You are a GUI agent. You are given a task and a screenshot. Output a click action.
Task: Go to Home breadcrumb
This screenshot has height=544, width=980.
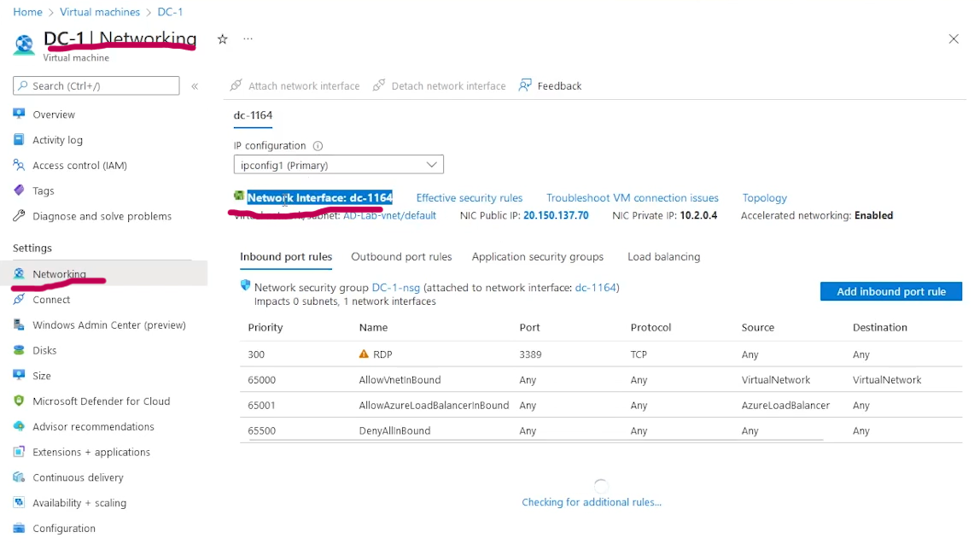[27, 12]
